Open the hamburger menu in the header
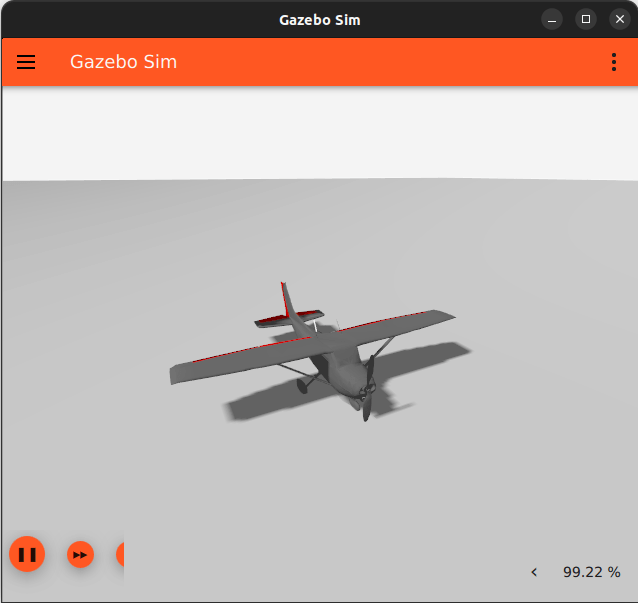This screenshot has width=638, height=603. (26, 62)
